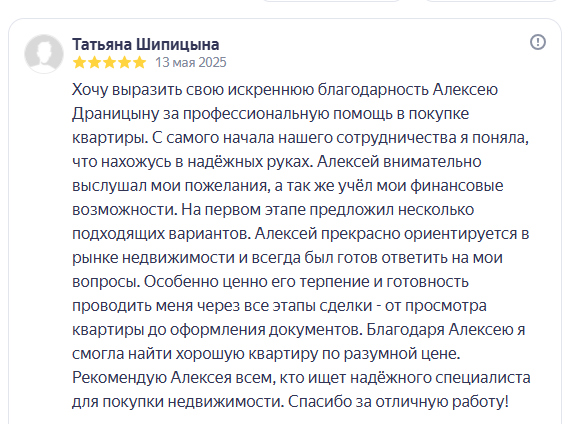Viewport: 584px width, 424px height.
Task: Click the first rating star
Action: click(79, 62)
